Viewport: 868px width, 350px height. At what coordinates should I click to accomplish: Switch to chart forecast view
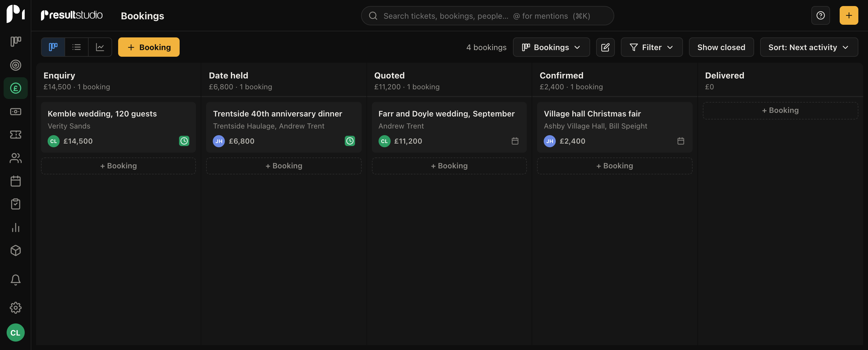point(100,47)
